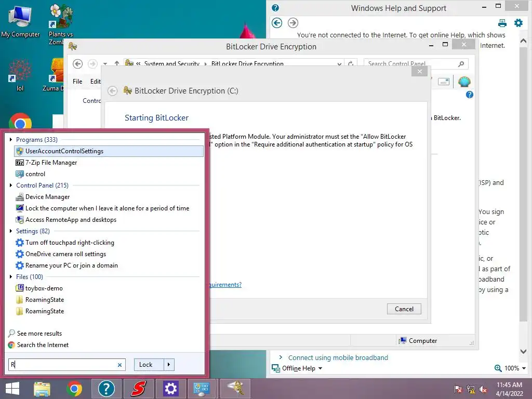Image resolution: width=532 pixels, height=399 pixels.
Task: Click the muted volume tray icon
Action: pos(483,389)
